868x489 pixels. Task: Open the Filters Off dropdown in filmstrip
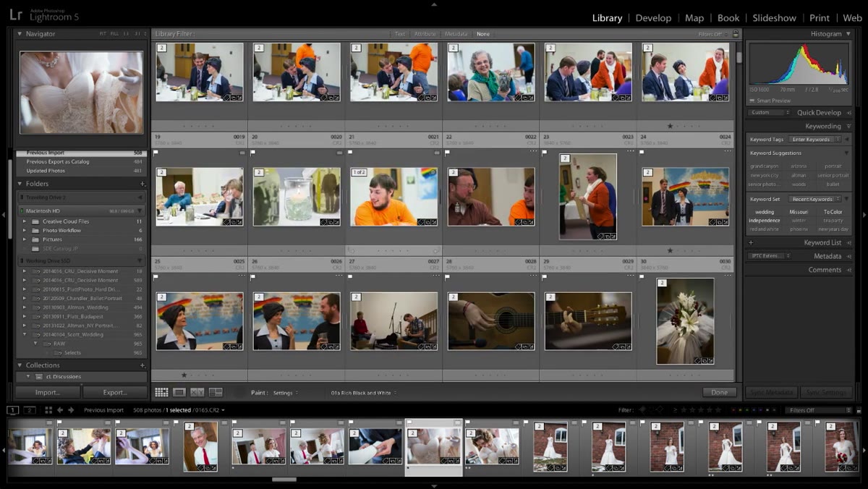pos(818,410)
